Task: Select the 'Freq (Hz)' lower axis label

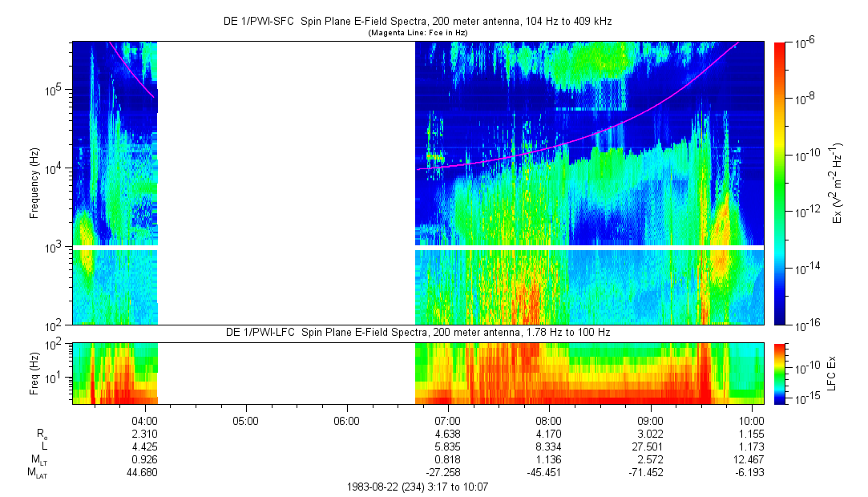Action: click(34, 373)
